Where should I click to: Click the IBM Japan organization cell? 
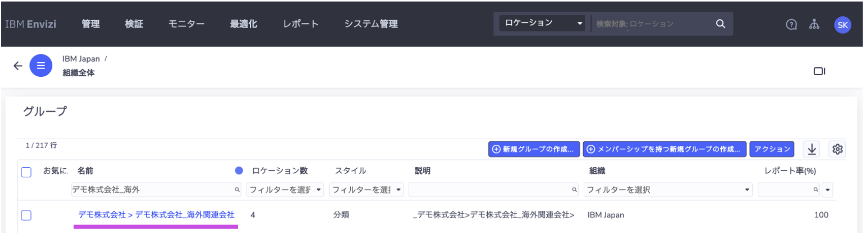606,215
